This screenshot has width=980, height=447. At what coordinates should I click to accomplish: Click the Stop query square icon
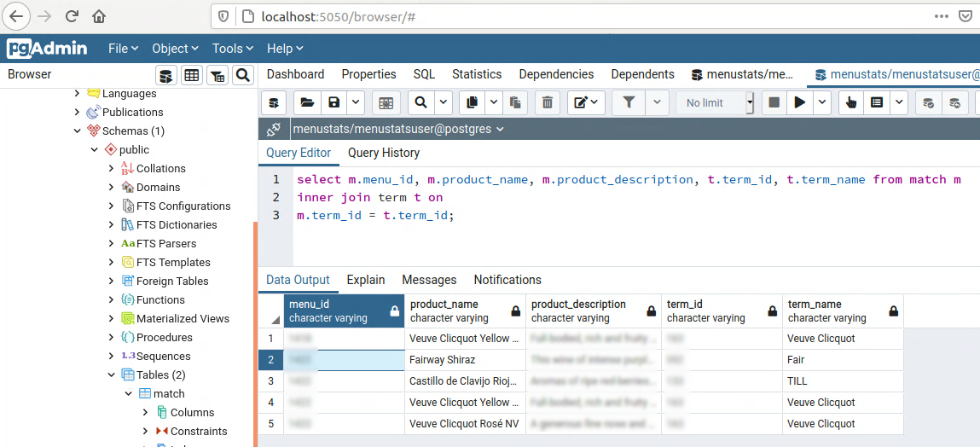774,102
